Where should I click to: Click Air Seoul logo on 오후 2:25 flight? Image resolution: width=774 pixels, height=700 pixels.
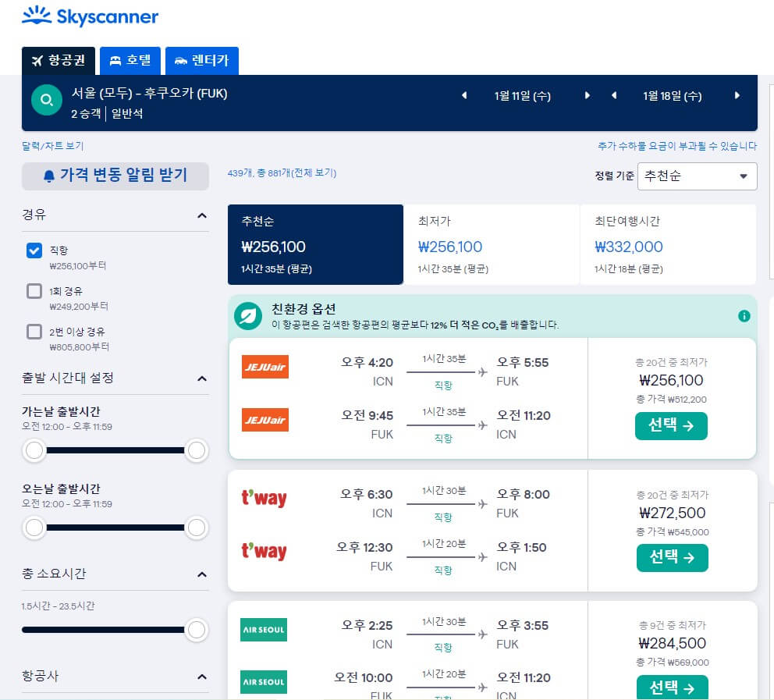pos(264,630)
